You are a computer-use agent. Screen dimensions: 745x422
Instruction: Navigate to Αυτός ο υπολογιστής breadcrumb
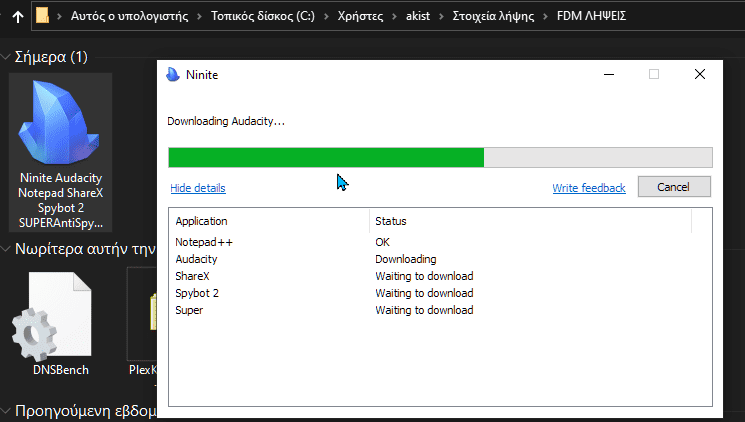[129, 16]
